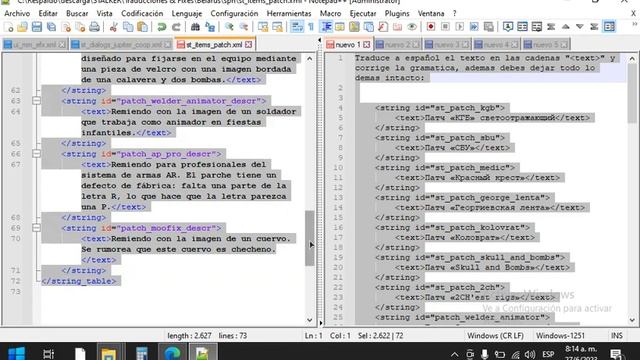Image resolution: width=640 pixels, height=360 pixels.
Task: Create a new document with the New icon
Action: click(9, 27)
